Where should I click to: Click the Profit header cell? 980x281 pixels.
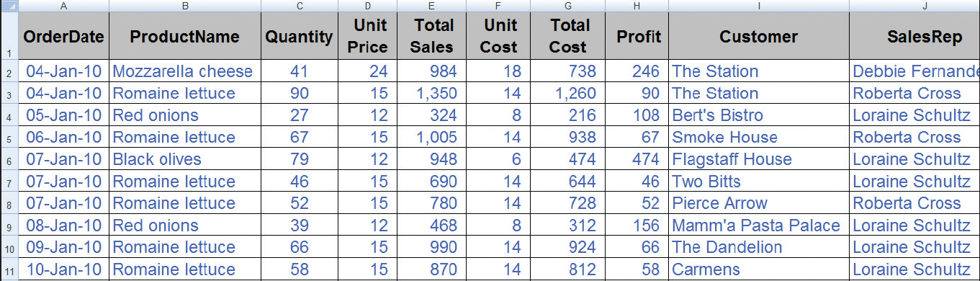pos(637,36)
